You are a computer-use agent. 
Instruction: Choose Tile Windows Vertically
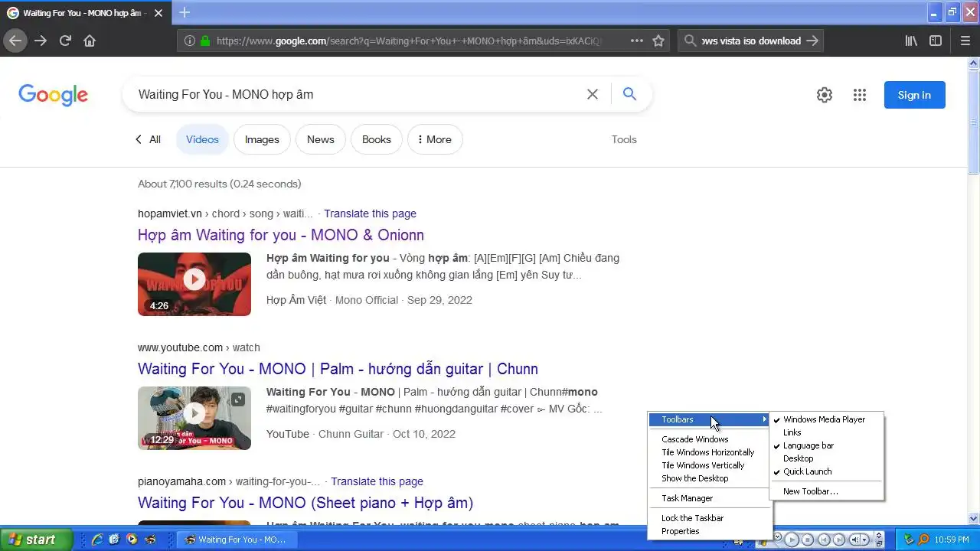(709, 465)
